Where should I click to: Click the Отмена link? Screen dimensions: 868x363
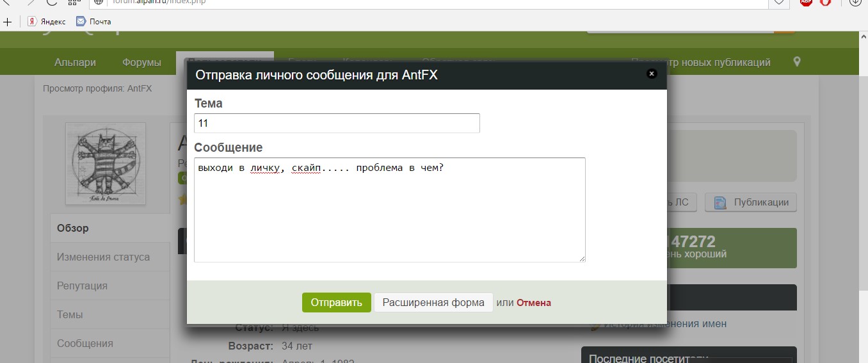[533, 303]
